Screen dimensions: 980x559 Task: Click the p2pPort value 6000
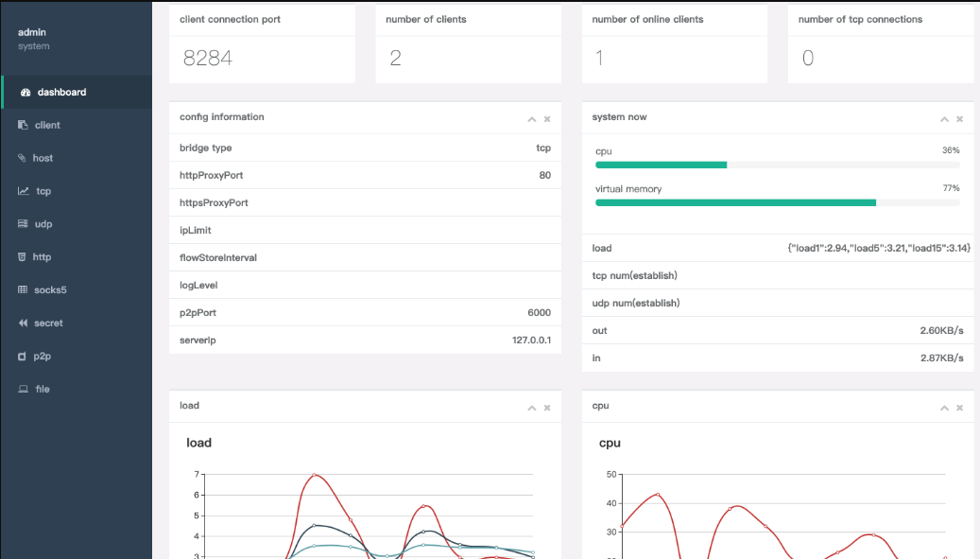[539, 313]
